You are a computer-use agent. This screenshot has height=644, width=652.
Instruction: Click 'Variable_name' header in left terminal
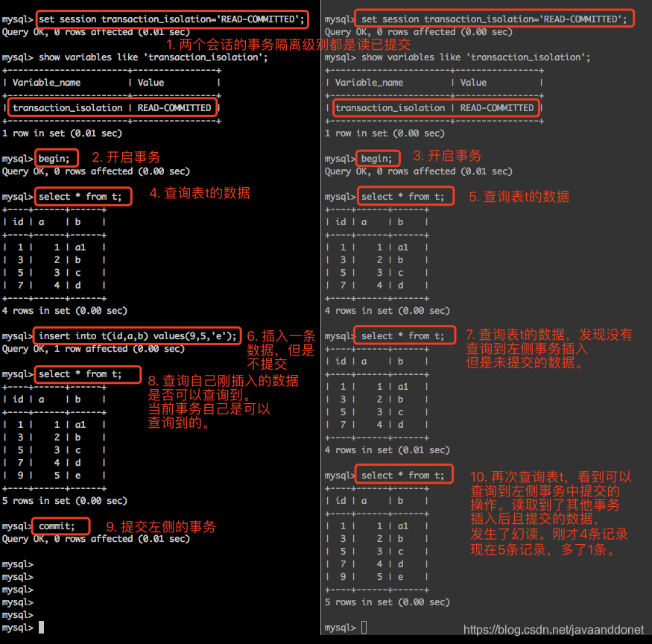(46, 83)
